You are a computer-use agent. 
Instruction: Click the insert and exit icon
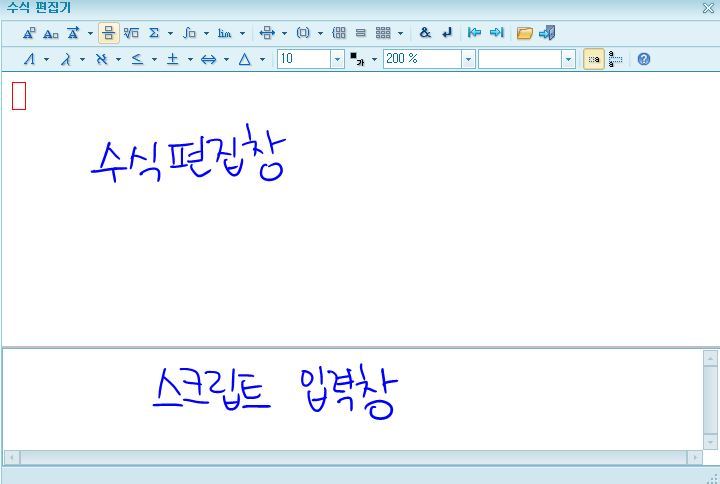tap(547, 33)
